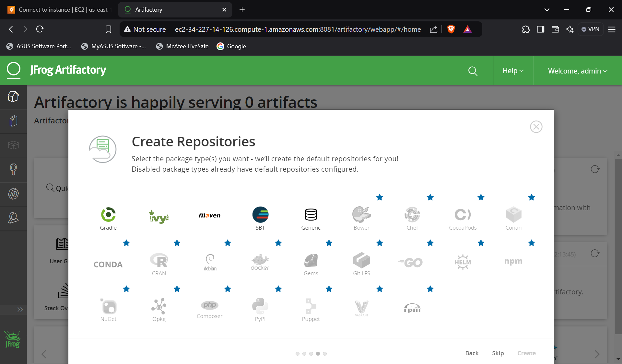
Task: Click the Skip button in the dialog
Action: [x=498, y=353]
